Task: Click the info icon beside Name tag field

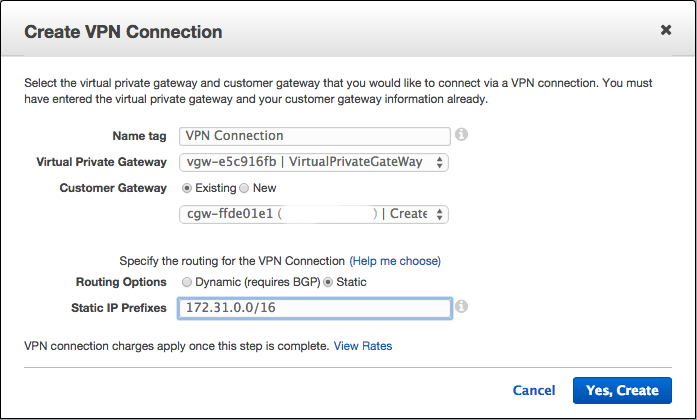Action: [x=461, y=134]
